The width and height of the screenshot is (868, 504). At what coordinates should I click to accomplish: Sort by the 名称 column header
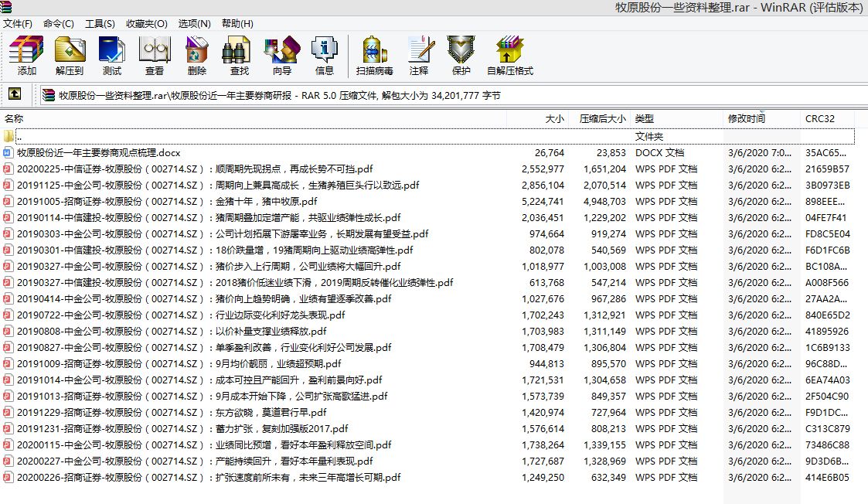coord(254,118)
